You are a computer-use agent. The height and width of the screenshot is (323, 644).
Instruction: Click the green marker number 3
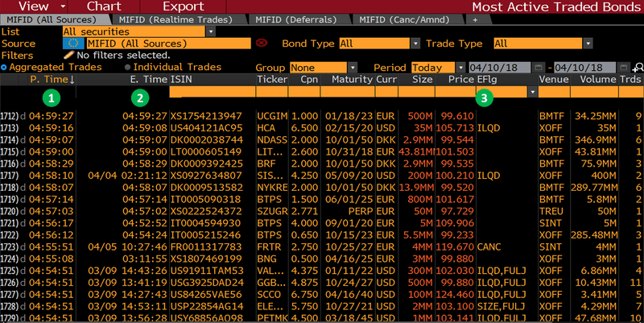click(484, 99)
